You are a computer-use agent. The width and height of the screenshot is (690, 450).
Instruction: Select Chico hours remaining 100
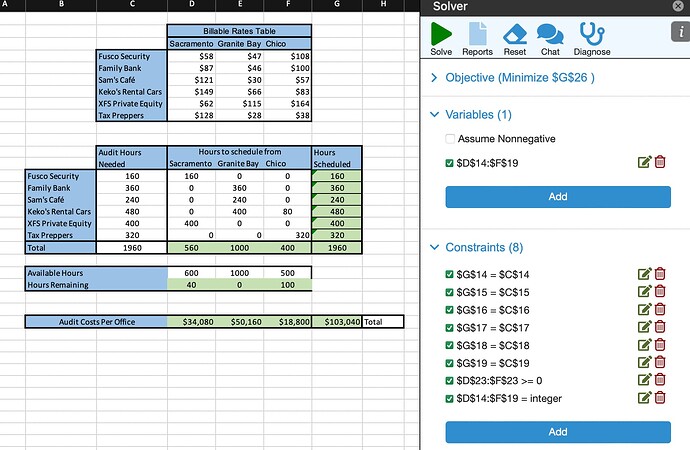288,285
